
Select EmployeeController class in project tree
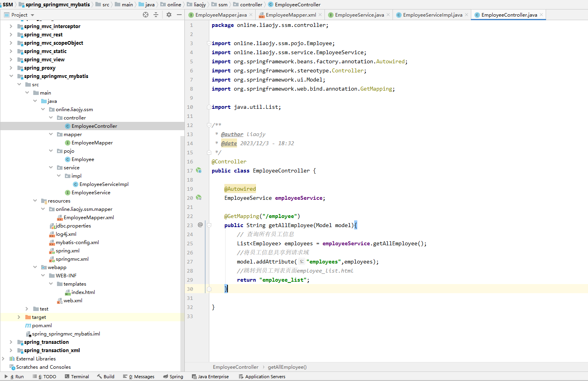94,126
